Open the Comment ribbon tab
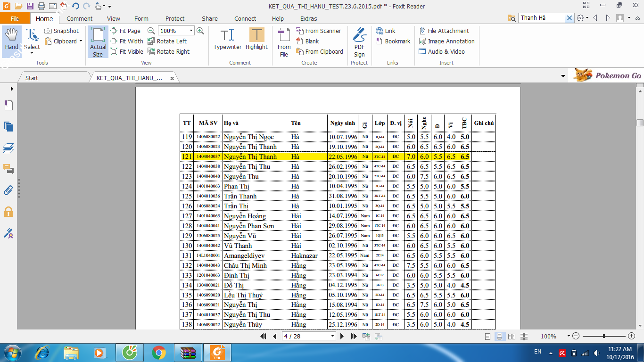 pyautogui.click(x=79, y=19)
